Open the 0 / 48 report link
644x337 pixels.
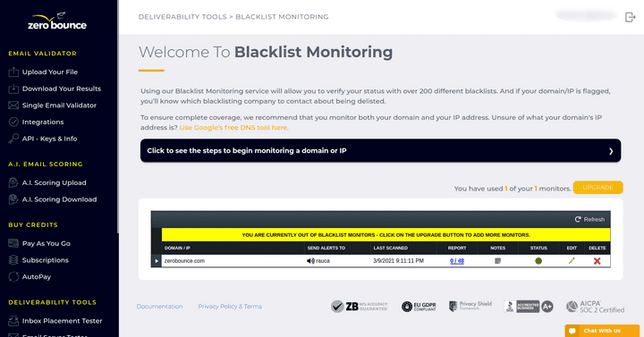(457, 261)
